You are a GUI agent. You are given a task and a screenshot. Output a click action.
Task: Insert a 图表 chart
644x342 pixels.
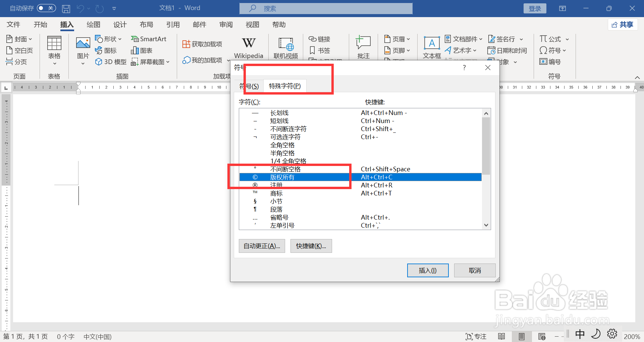coord(142,51)
